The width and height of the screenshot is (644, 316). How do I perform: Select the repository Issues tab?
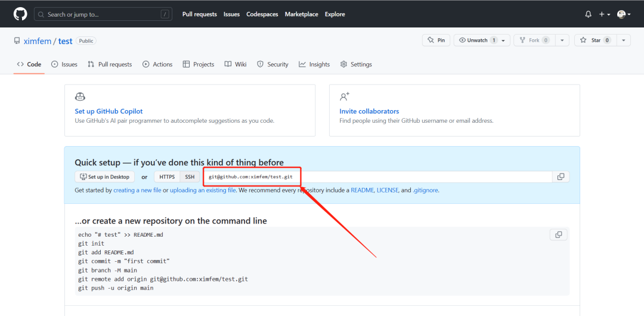[64, 64]
